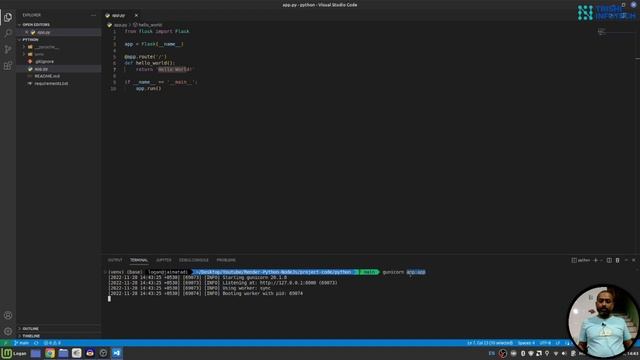Synchronize changes icon in status bar
640x360 pixels.
point(36,343)
